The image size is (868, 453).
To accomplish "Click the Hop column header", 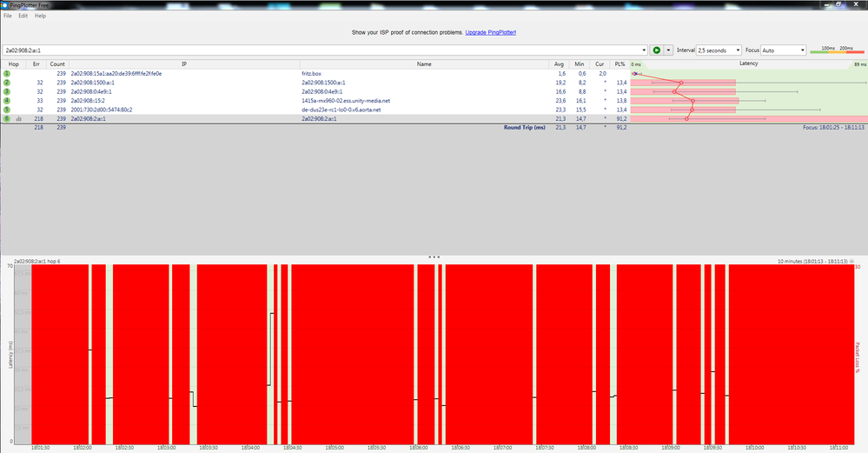I will [13, 64].
